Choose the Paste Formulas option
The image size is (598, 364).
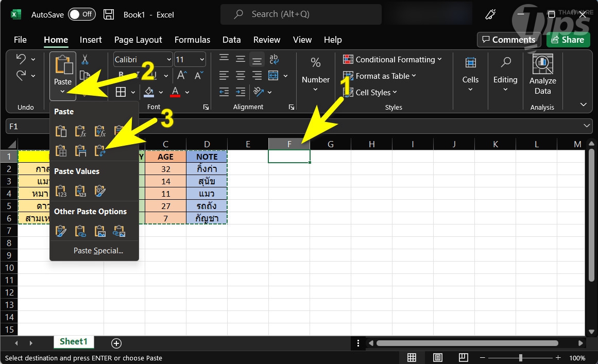[80, 131]
